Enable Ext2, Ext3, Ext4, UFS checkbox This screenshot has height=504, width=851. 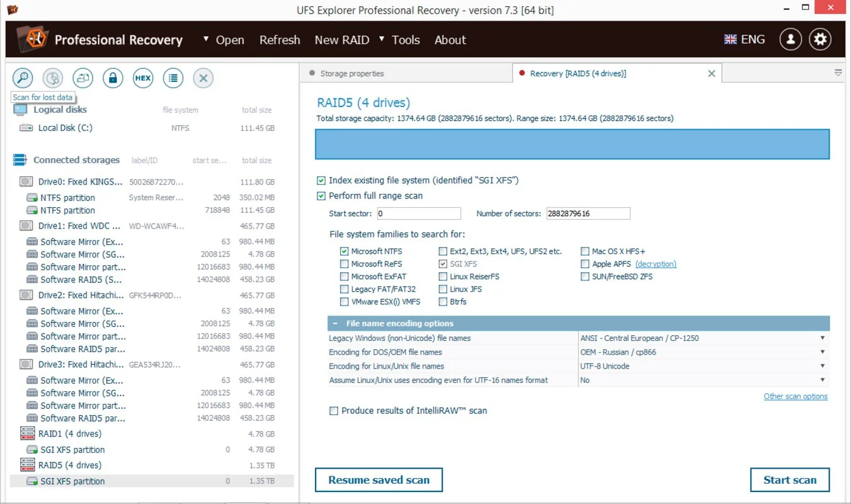click(443, 251)
